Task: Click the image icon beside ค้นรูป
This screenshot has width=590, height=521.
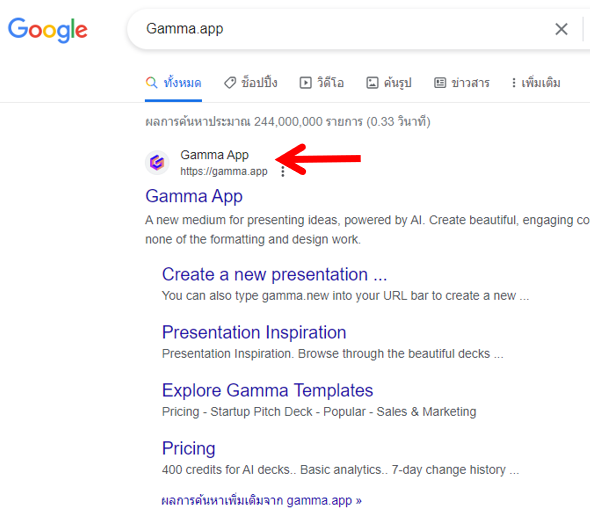Action: click(373, 82)
